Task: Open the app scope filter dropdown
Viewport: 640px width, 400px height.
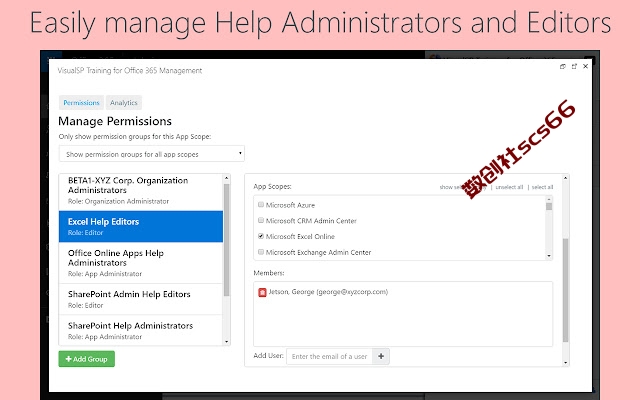Action: point(151,154)
